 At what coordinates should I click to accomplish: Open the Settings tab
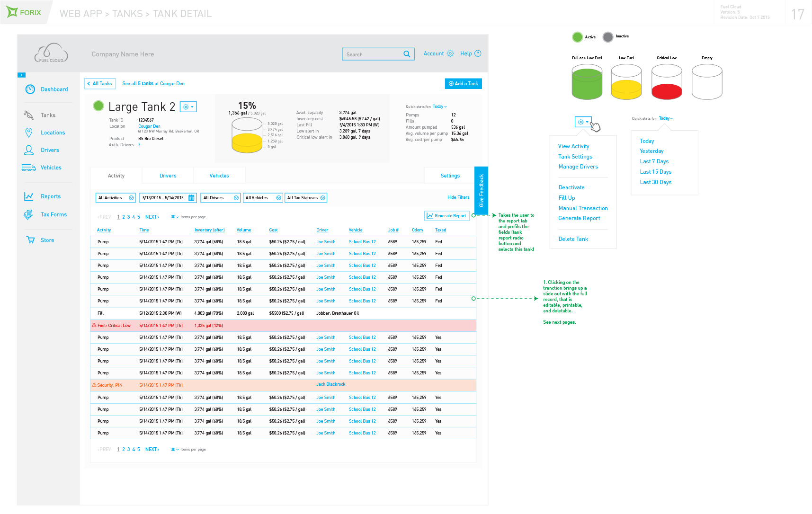[x=450, y=176]
